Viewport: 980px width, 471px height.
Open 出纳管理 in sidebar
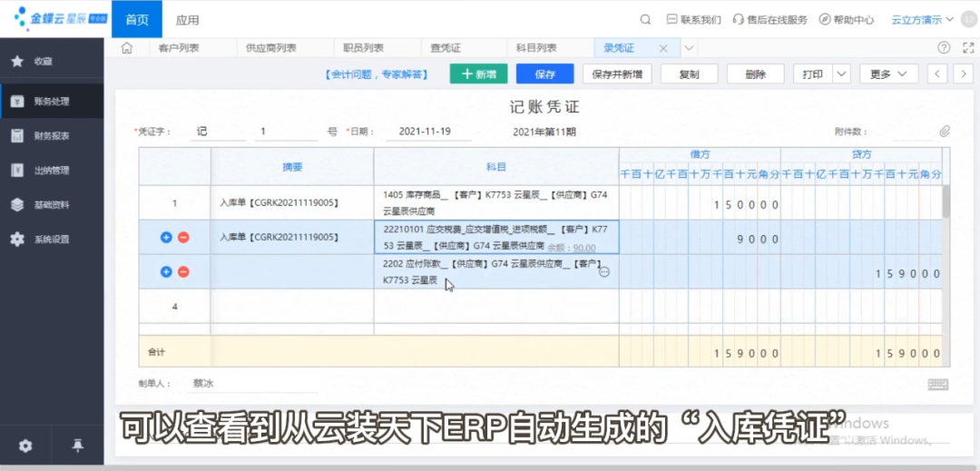(x=52, y=170)
